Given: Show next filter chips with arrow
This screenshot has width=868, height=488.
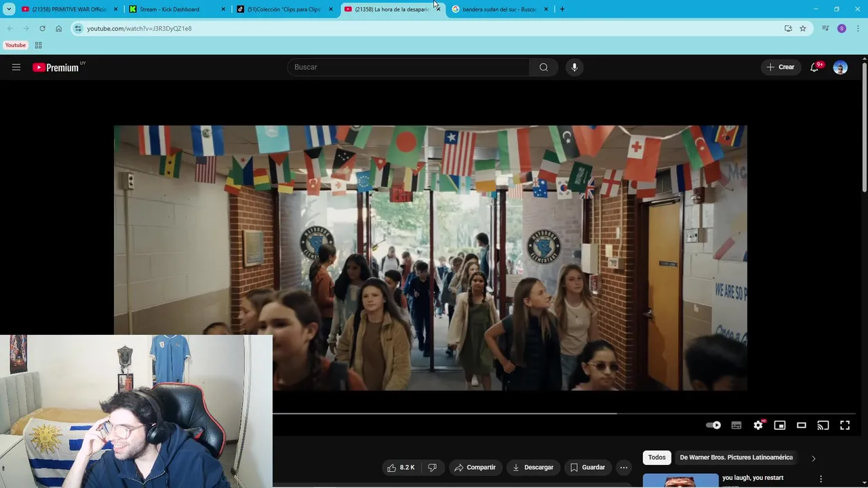Looking at the screenshot, I should tap(814, 458).
